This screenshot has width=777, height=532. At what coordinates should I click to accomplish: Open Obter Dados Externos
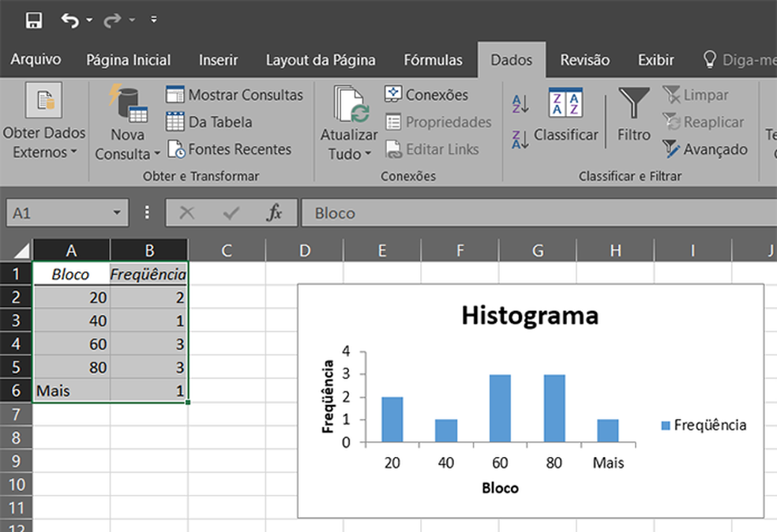43,122
